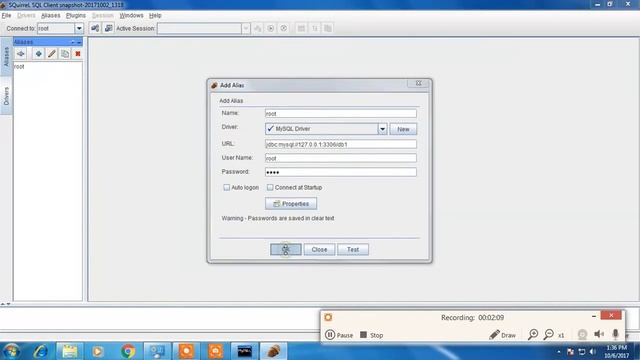Toggle webcam in recorder toolbar
The width and height of the screenshot is (640, 360).
(x=582, y=335)
